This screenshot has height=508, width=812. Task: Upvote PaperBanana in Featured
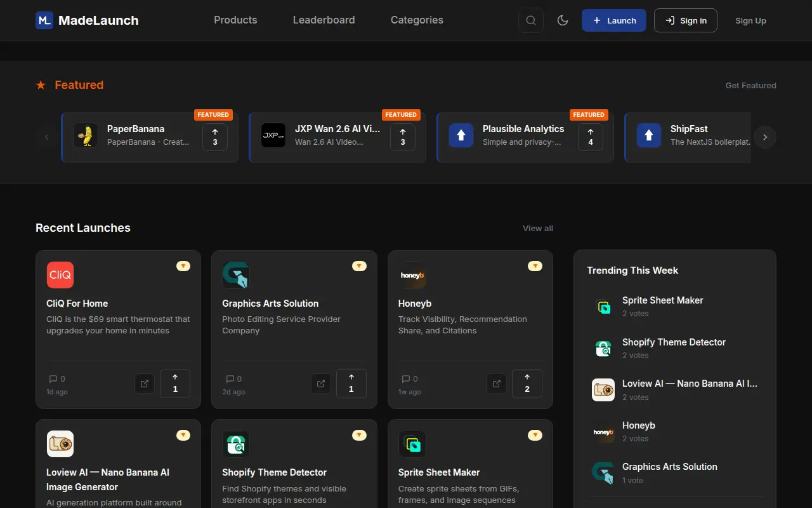tap(215, 137)
